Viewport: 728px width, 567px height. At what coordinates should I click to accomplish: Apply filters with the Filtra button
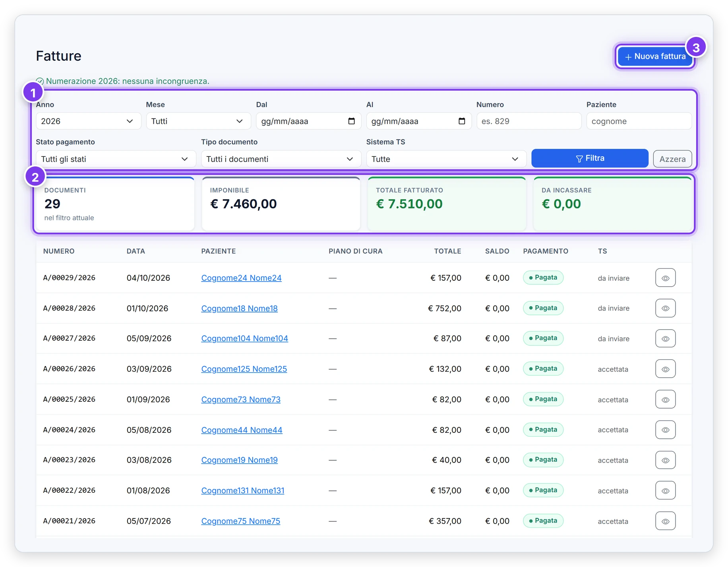point(590,158)
